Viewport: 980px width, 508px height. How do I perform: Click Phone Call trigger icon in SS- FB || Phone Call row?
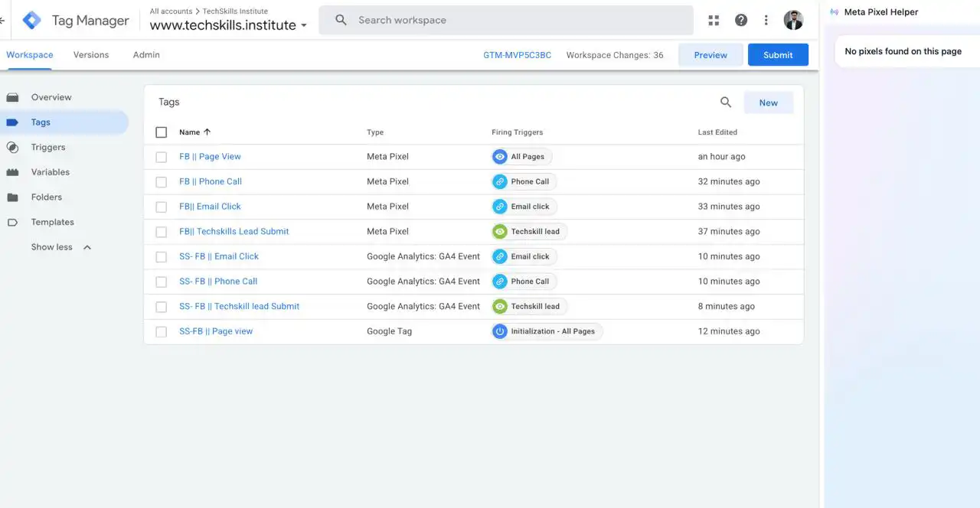click(500, 282)
